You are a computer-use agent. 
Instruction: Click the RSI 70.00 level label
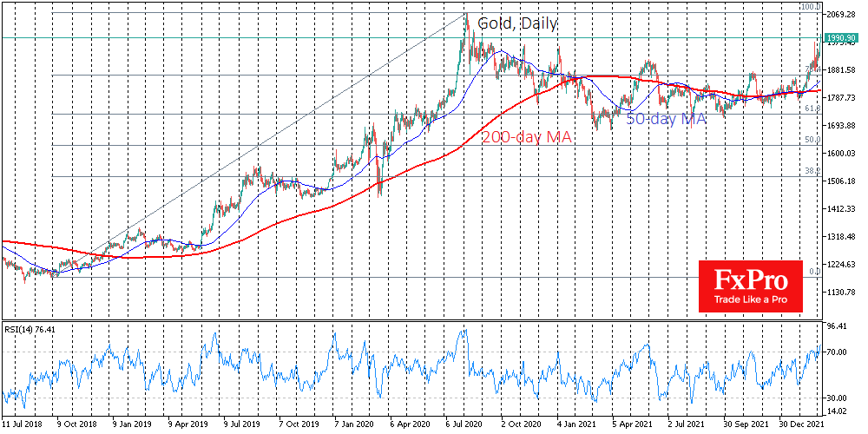(x=838, y=352)
